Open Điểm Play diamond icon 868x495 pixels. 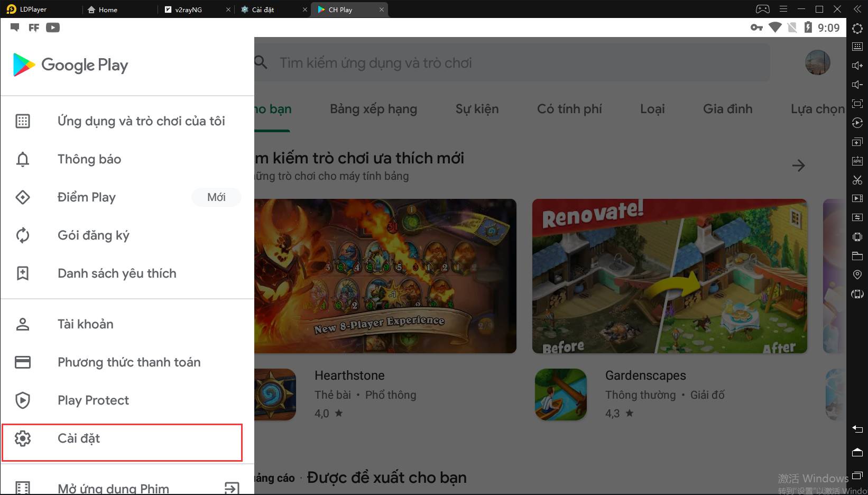tap(23, 197)
